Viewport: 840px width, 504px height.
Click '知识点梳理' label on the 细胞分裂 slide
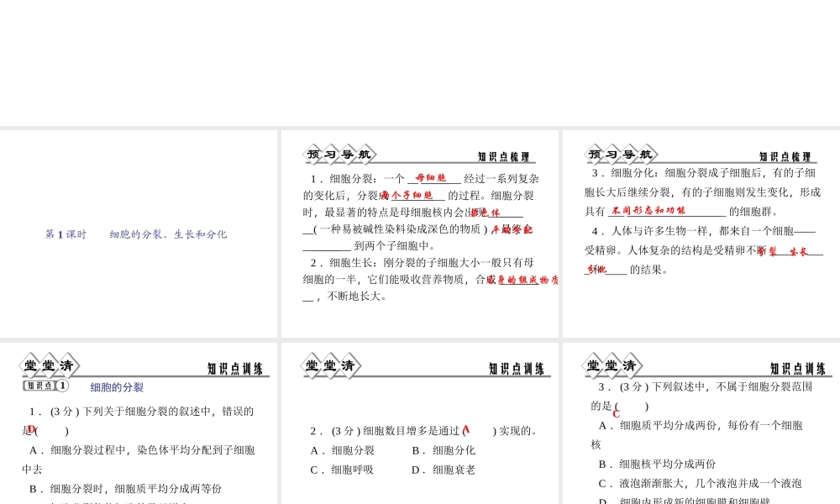(x=503, y=156)
